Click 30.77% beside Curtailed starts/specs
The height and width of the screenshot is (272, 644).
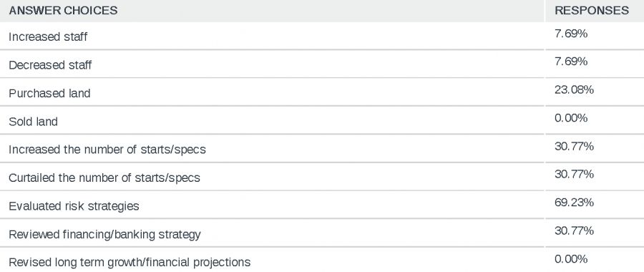pyautogui.click(x=574, y=174)
